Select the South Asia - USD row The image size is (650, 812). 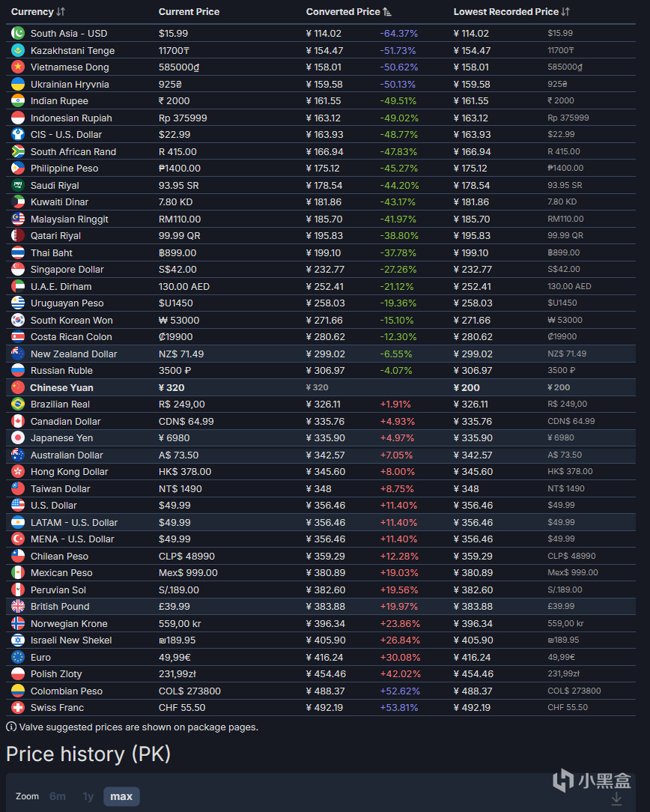(x=321, y=33)
